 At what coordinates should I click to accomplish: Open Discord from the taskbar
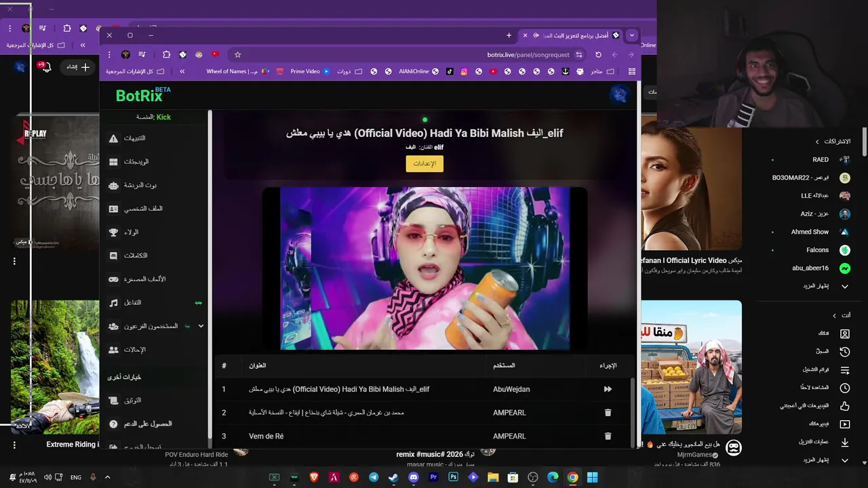tap(414, 477)
